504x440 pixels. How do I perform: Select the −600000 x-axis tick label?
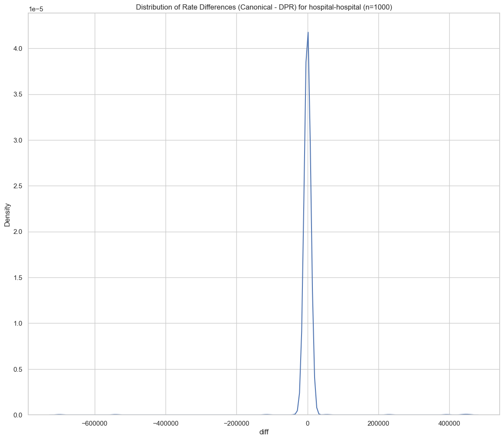point(95,423)
